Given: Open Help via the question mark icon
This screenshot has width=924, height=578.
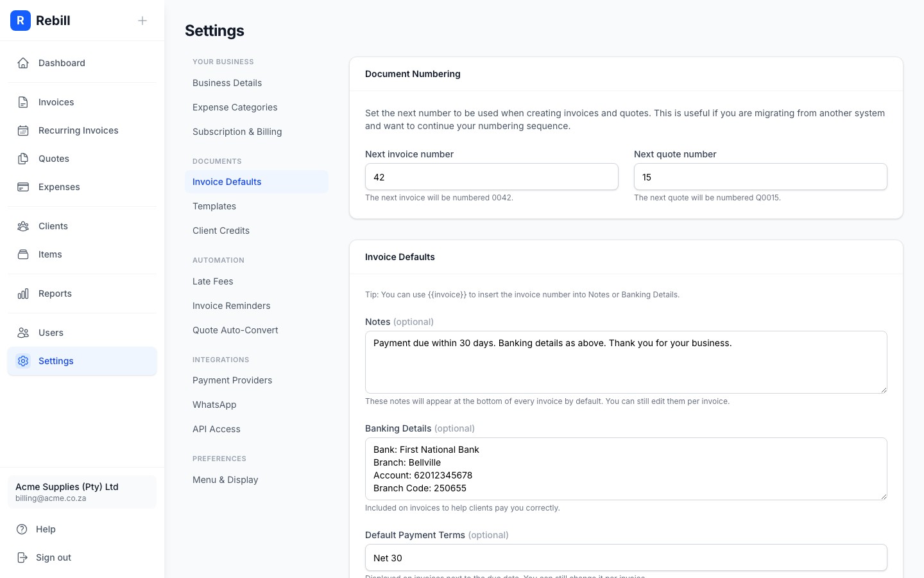Looking at the screenshot, I should 23,529.
